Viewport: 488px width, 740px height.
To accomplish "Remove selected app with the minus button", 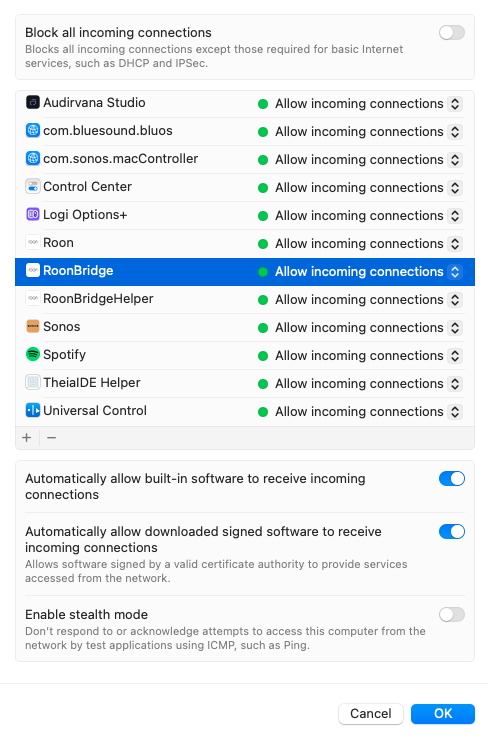I will (51, 437).
